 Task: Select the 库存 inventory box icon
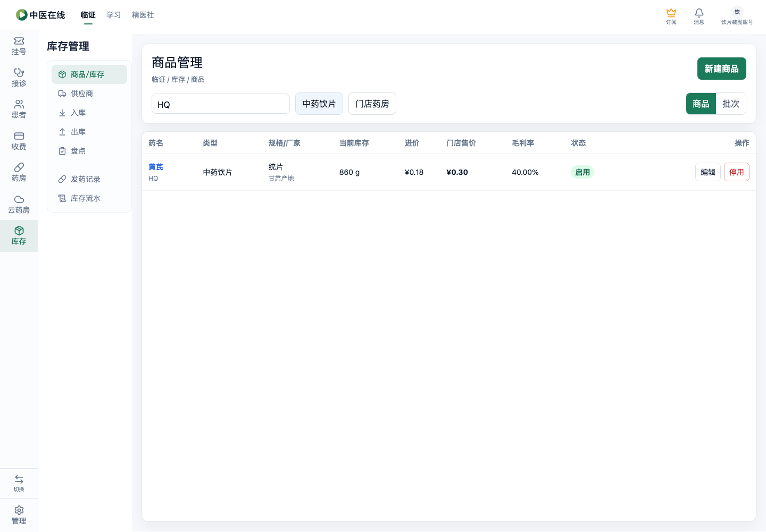click(19, 231)
